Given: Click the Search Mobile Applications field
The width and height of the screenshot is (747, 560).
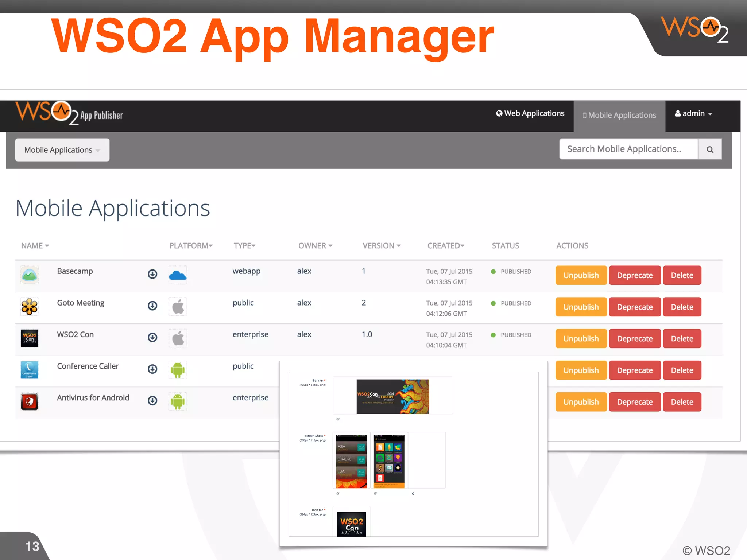Looking at the screenshot, I should pos(629,149).
